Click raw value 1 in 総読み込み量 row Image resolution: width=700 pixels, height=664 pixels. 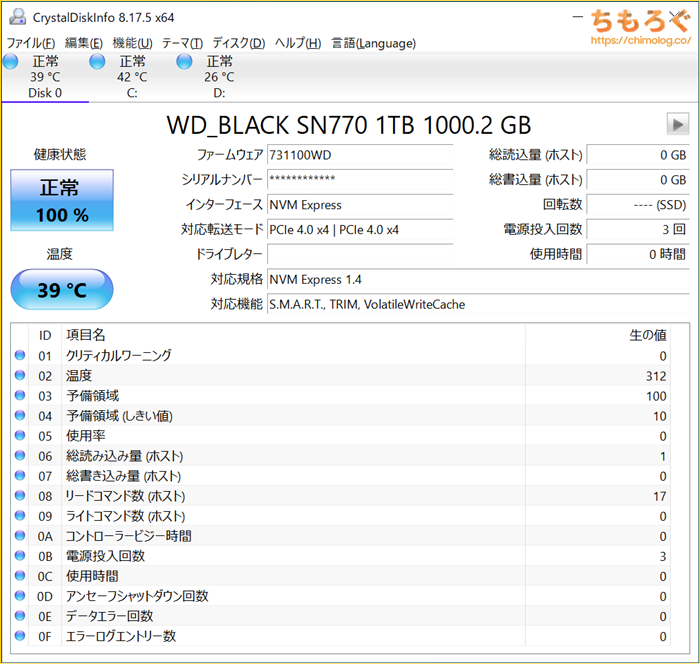(663, 456)
